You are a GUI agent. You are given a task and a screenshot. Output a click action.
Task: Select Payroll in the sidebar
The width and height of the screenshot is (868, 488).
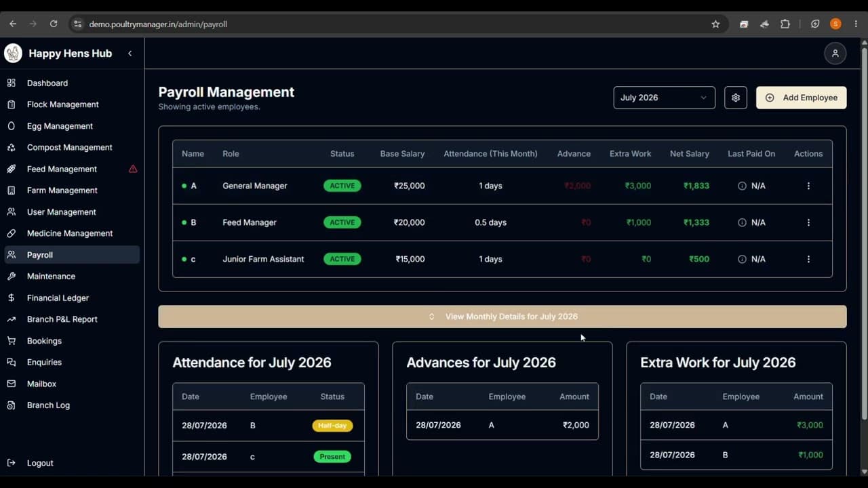(71, 255)
